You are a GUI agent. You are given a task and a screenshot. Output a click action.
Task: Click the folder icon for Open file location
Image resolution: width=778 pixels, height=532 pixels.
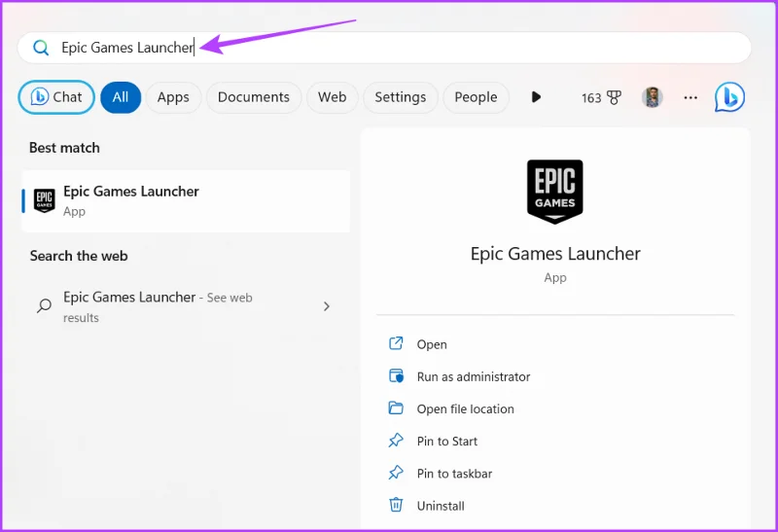tap(396, 408)
